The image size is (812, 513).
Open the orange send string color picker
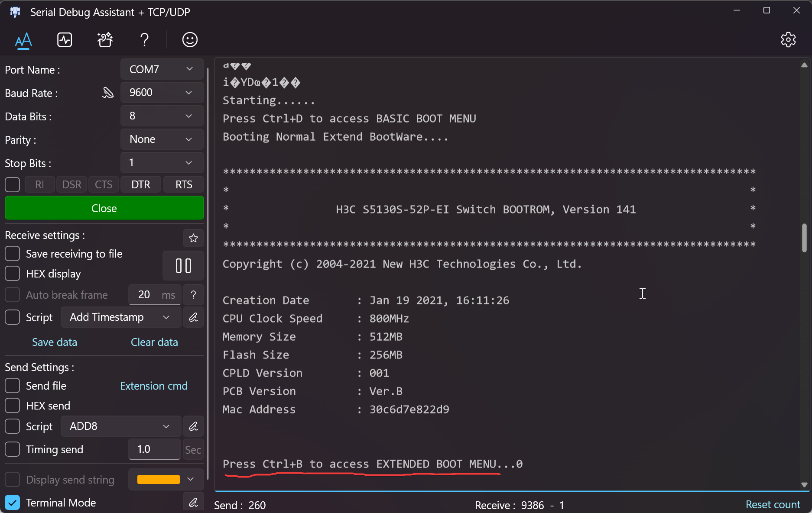coord(166,479)
